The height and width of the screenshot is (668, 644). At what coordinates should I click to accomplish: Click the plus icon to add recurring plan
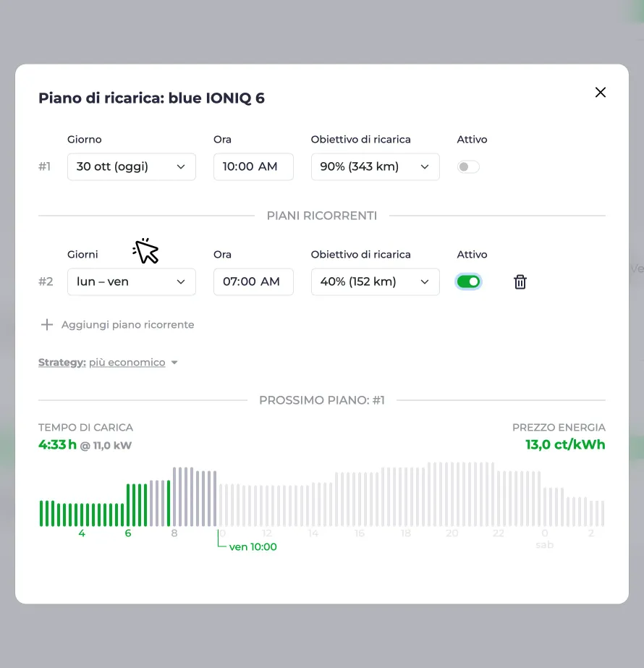[x=47, y=325]
